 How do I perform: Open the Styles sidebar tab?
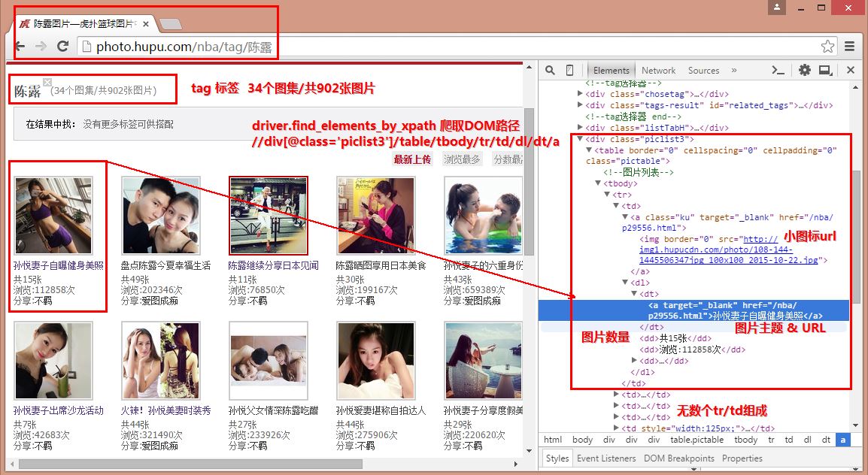click(x=557, y=458)
